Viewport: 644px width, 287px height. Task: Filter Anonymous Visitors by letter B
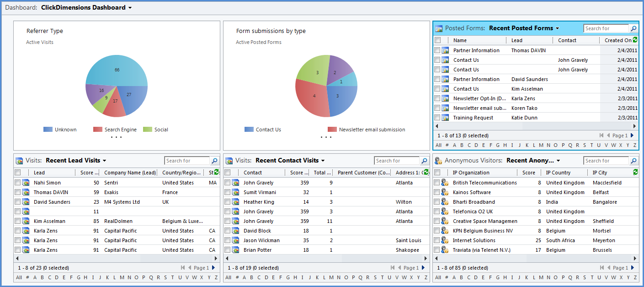coord(462,277)
